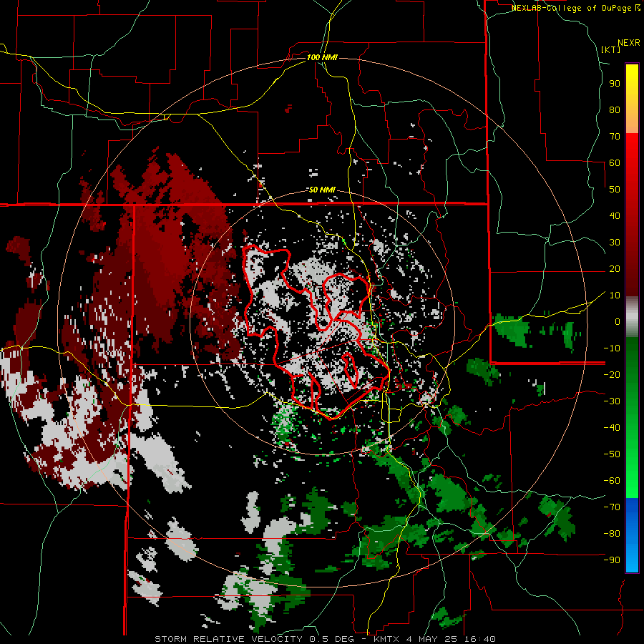Click the blue bottom segment of the color bar
Image resolution: width=644 pixels, height=644 pixels.
(x=632, y=535)
